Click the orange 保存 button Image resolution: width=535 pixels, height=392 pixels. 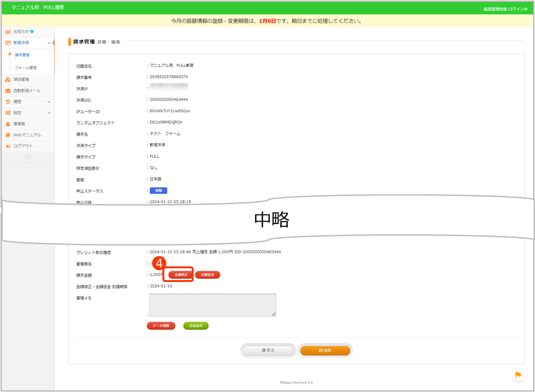325,350
